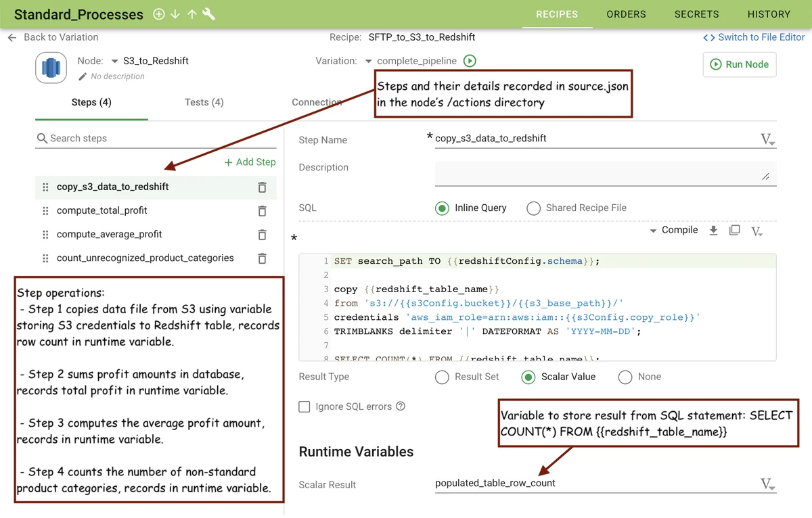Run the complete_pipeline variation play icon
This screenshot has height=518, width=812.
pos(470,61)
